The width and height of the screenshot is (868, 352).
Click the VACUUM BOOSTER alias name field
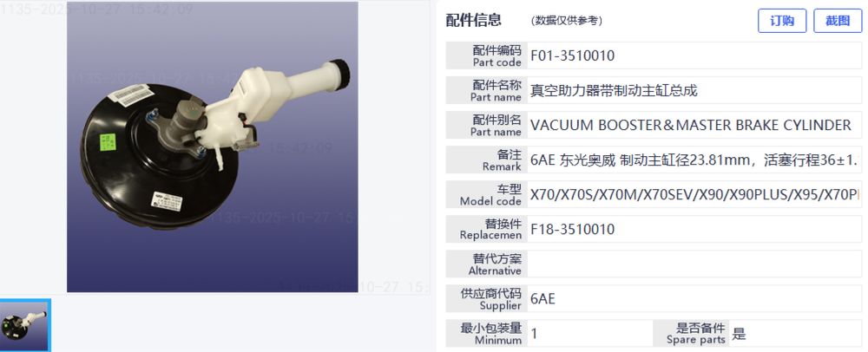pyautogui.click(x=694, y=125)
